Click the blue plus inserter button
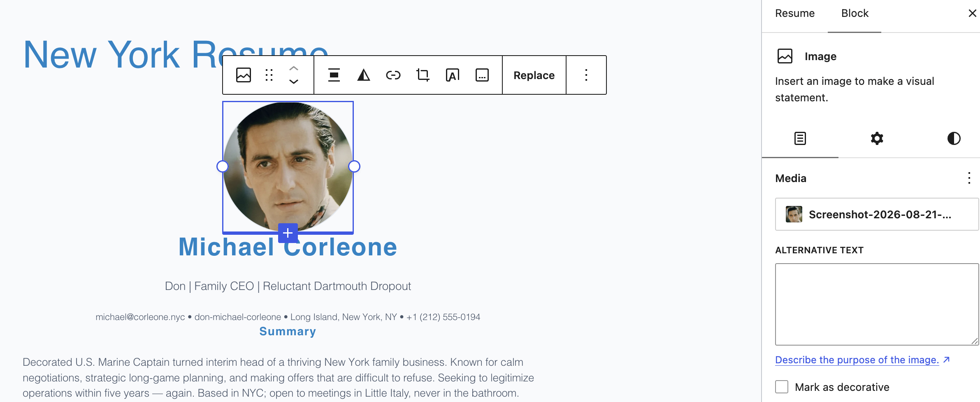980x402 pixels. coord(288,233)
